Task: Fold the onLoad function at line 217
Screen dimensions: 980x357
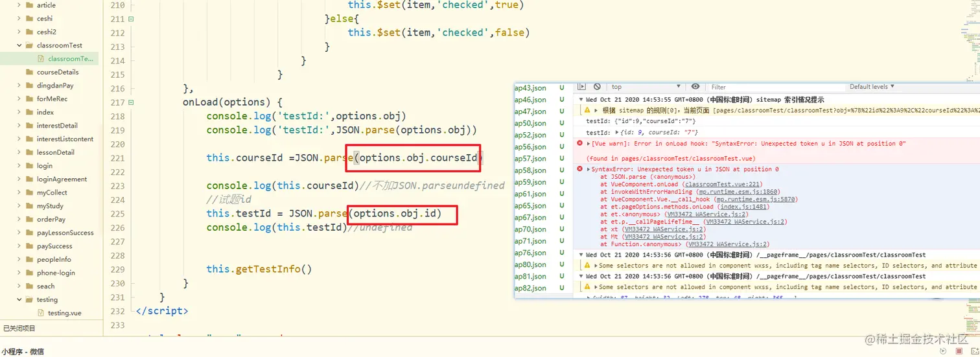Action: coord(131,102)
